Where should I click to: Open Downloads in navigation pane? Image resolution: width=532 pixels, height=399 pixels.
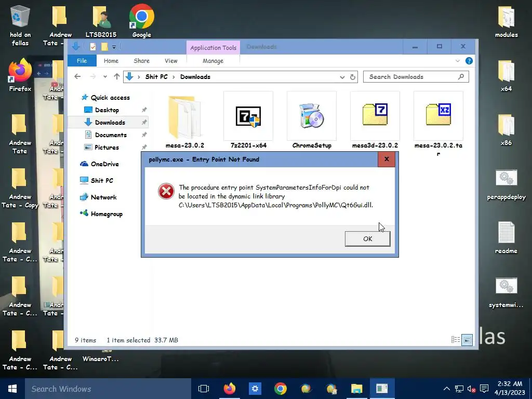coord(110,123)
